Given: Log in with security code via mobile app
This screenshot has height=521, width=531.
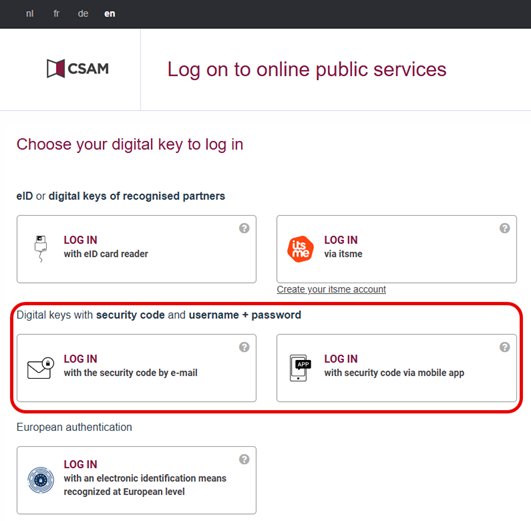Looking at the screenshot, I should coord(397,368).
